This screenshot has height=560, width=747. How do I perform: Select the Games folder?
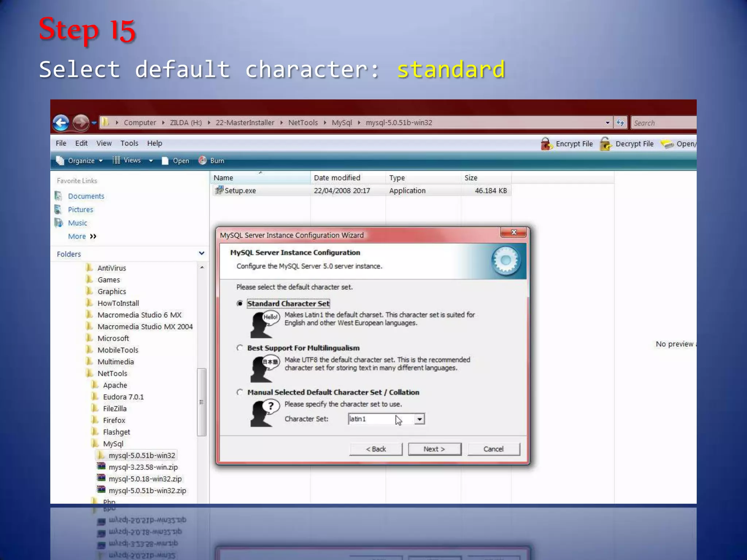click(109, 280)
